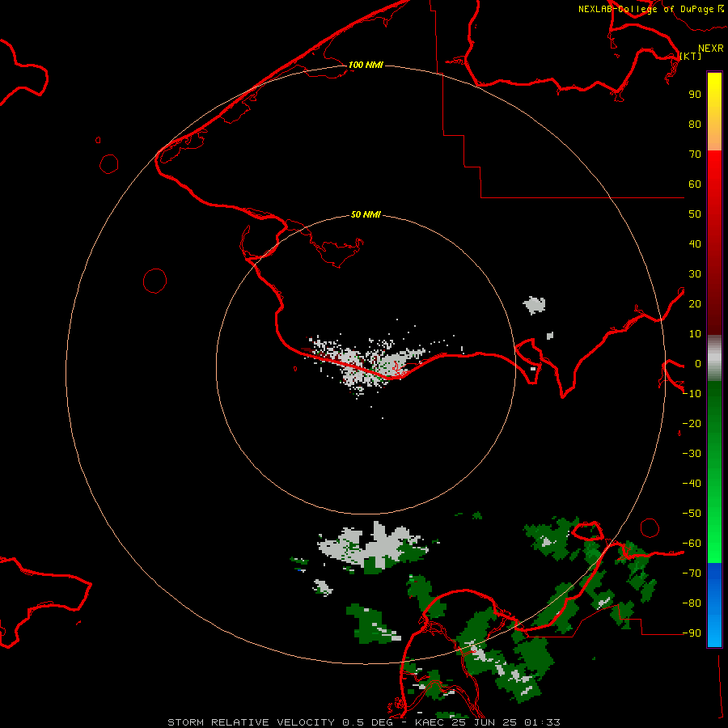Image resolution: width=728 pixels, height=728 pixels.
Task: Click the 90 value on the color scale
Action: click(695, 95)
